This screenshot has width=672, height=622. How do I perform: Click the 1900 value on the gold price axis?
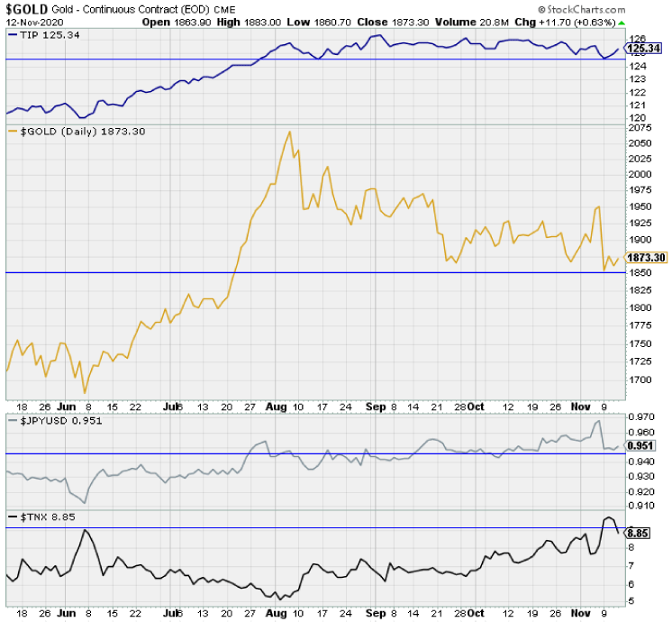coord(640,240)
